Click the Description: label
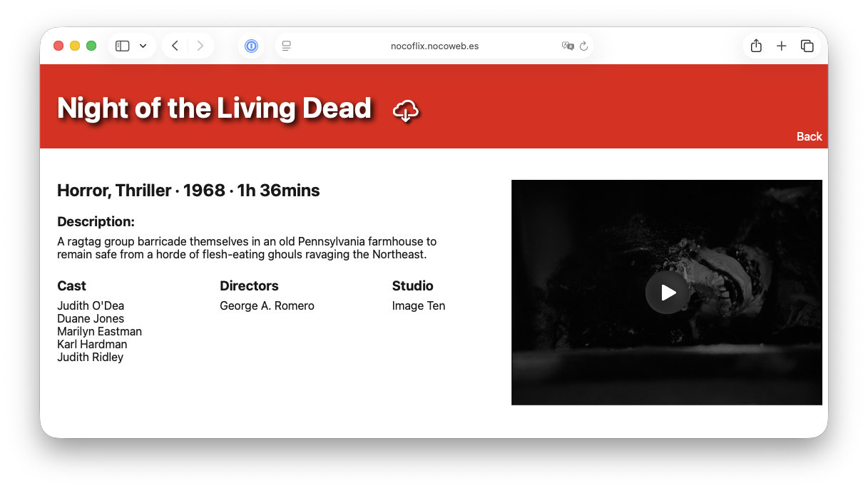The height and width of the screenshot is (491, 868). (96, 222)
